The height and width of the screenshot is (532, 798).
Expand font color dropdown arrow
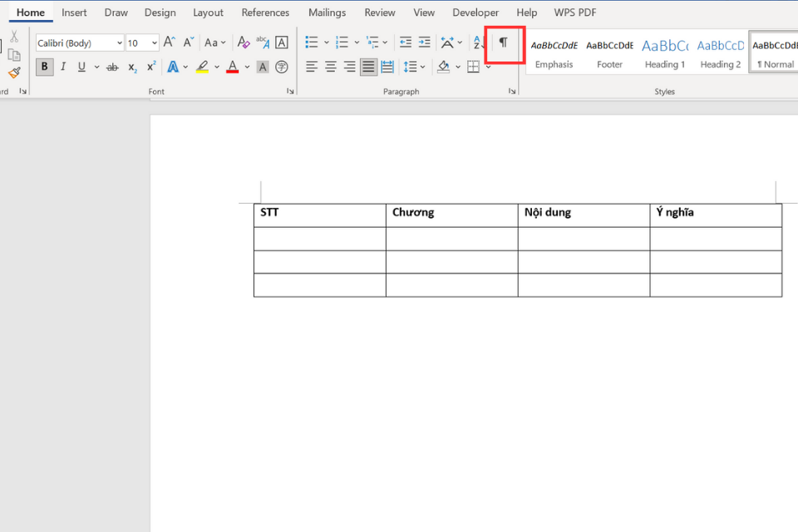tap(248, 66)
